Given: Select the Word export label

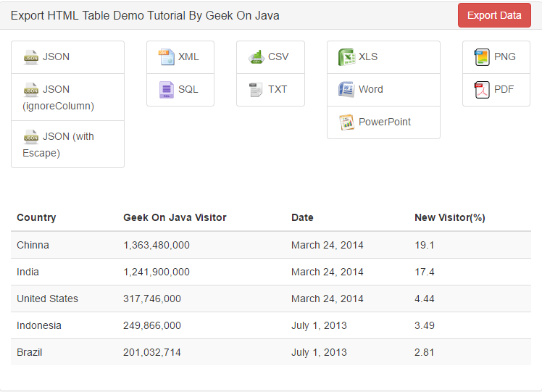Looking at the screenshot, I should click(x=371, y=90).
